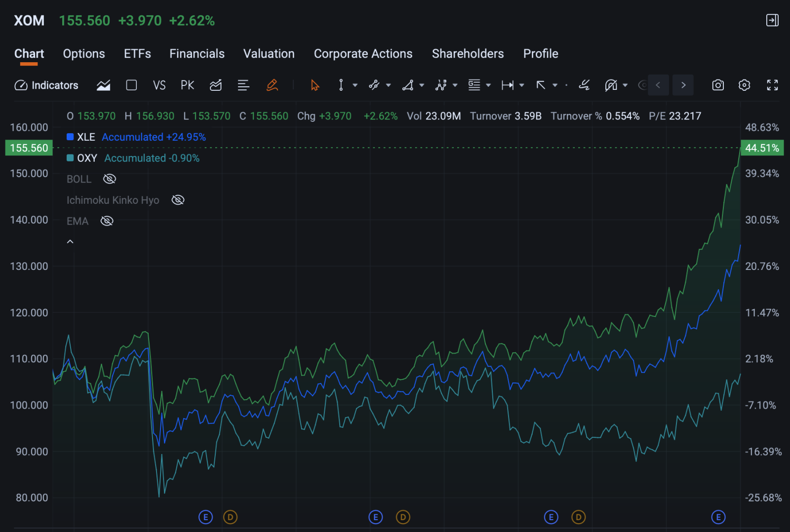Image resolution: width=790 pixels, height=532 pixels.
Task: Click the OXY Accumulated -0.90% label
Action: pos(152,158)
